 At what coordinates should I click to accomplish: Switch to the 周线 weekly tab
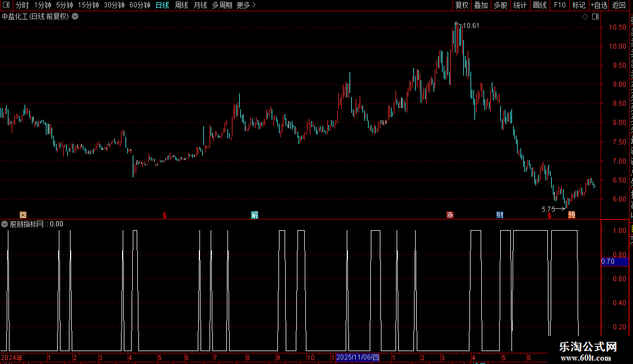181,5
